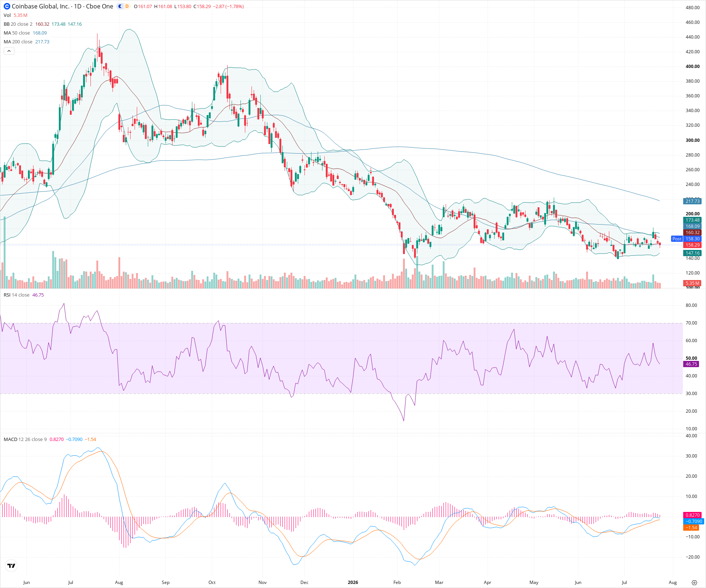This screenshot has width=706, height=588.
Task: Click the open value O161.07 in the header
Action: [143, 7]
